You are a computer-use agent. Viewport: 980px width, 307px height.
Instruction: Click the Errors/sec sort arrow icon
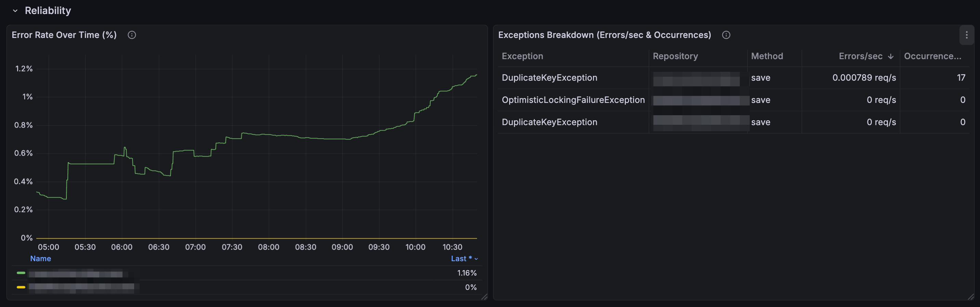tap(891, 56)
